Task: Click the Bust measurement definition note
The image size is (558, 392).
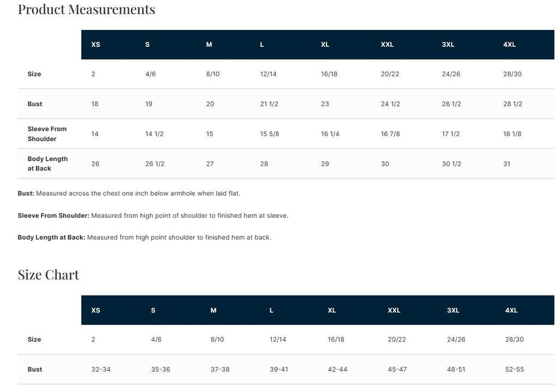Action: click(129, 193)
